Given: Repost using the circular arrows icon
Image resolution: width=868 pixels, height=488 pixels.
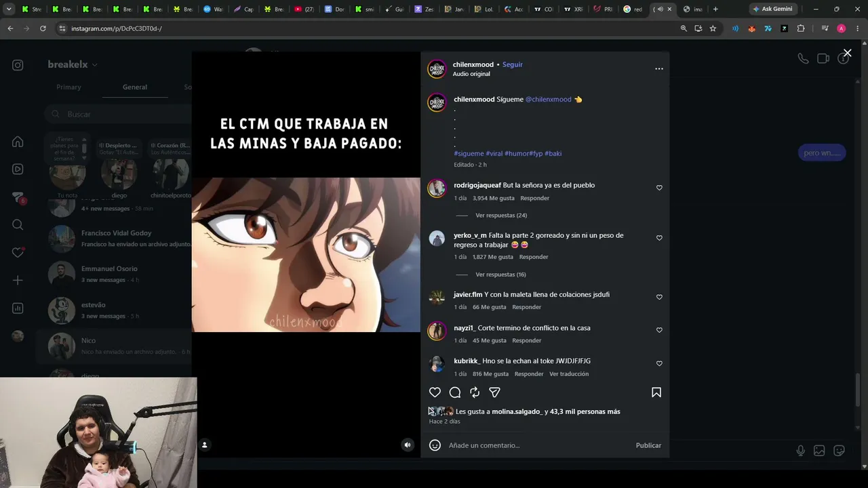Looking at the screenshot, I should pyautogui.click(x=475, y=392).
